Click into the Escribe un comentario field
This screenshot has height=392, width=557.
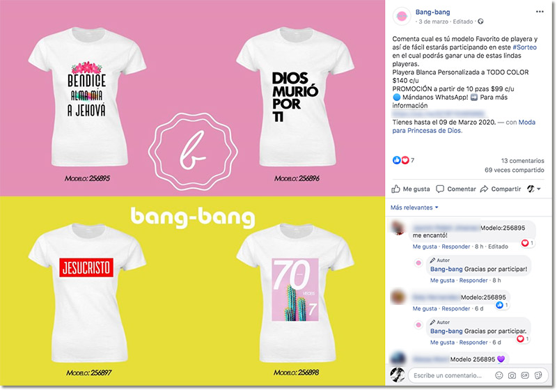449,375
